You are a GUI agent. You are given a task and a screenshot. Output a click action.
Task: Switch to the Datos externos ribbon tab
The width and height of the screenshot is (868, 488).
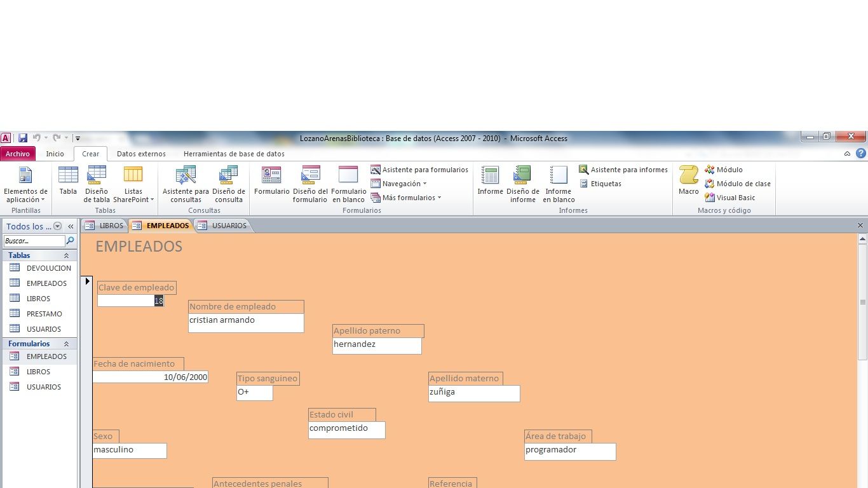coord(141,154)
